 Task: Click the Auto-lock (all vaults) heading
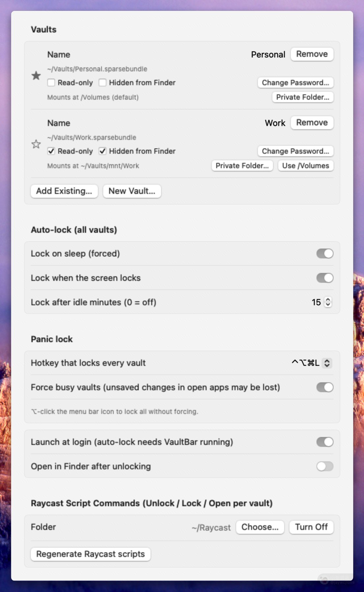pyautogui.click(x=74, y=230)
